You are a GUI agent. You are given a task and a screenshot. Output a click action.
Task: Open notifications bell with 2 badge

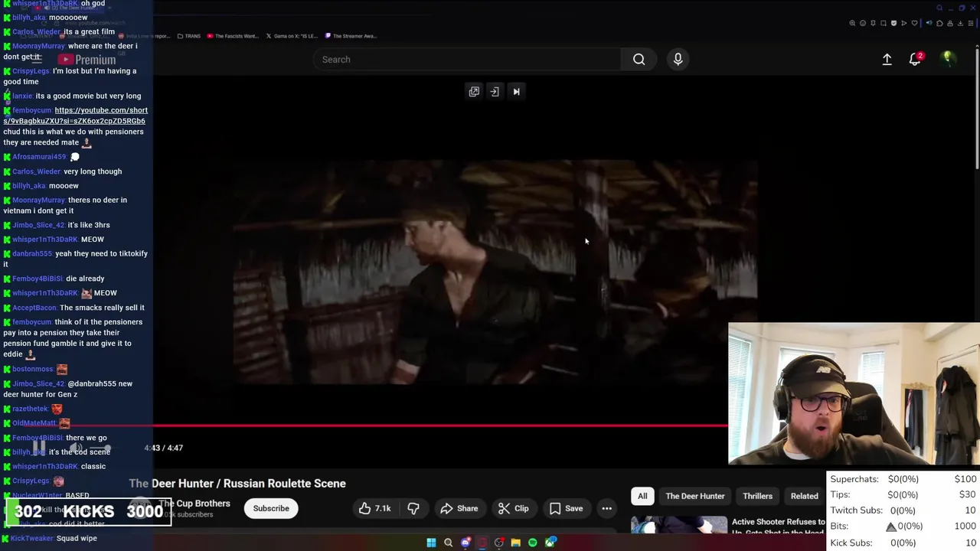pos(915,59)
